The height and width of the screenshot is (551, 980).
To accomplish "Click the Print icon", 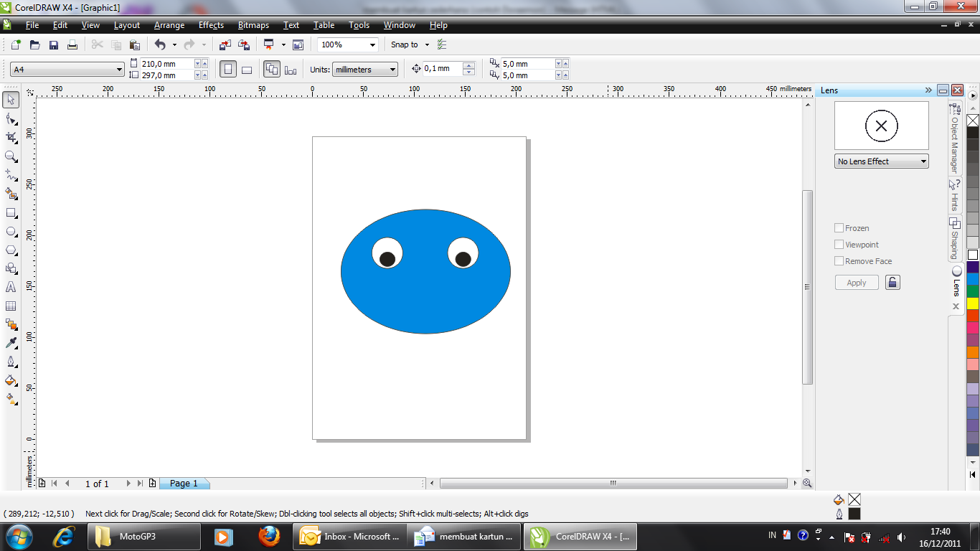I will 72,44.
